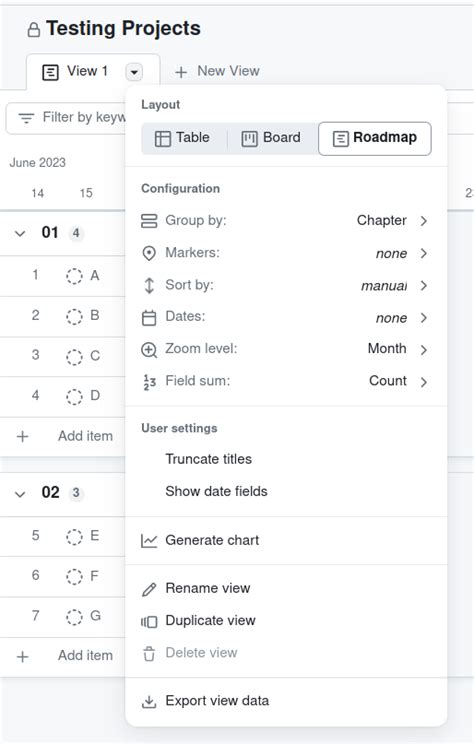
Task: Click the pin icon next to Markers
Action: tap(149, 253)
